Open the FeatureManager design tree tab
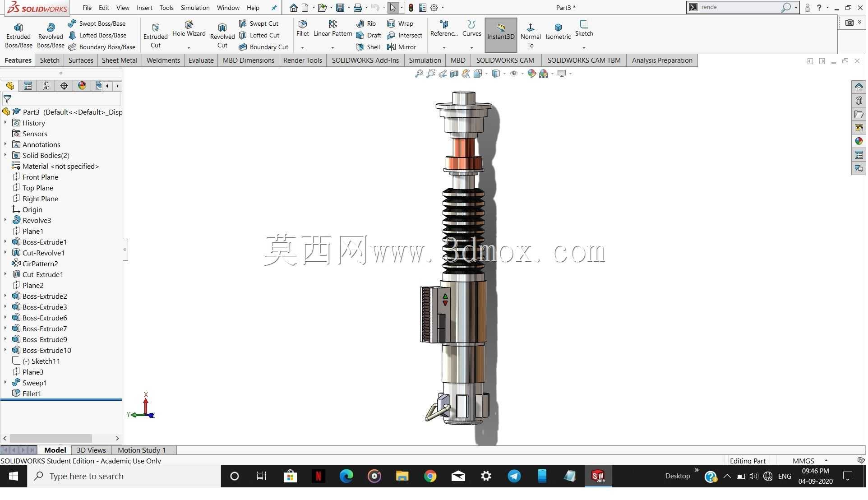This screenshot has width=868, height=500. tap(10, 86)
